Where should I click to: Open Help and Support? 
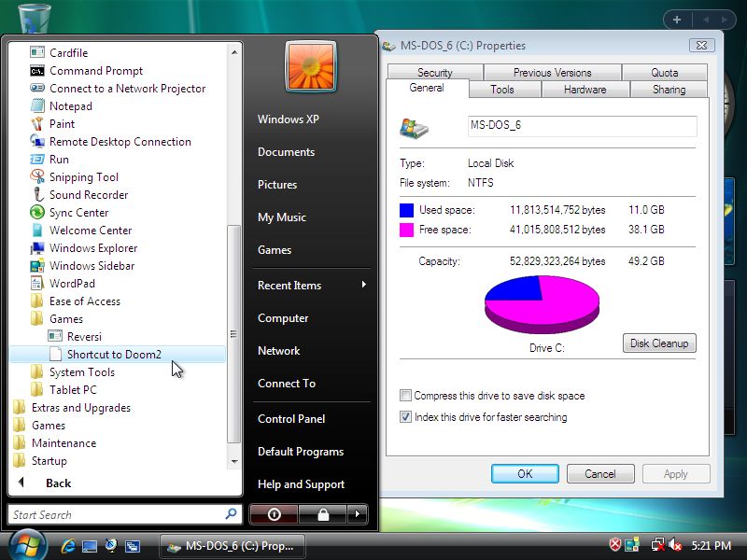click(x=301, y=484)
